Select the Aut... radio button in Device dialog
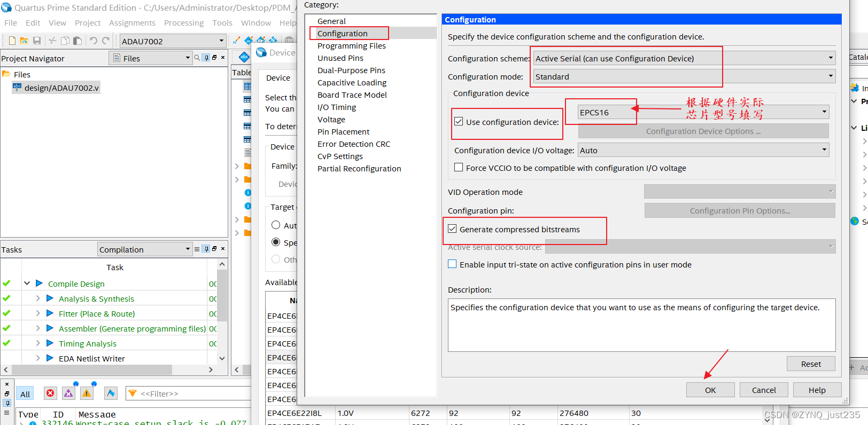The image size is (868, 425). point(276,225)
